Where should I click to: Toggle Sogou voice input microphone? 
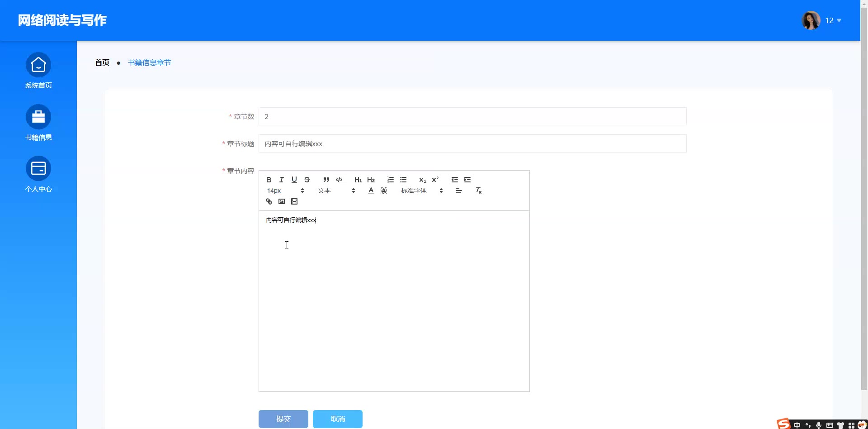819,425
